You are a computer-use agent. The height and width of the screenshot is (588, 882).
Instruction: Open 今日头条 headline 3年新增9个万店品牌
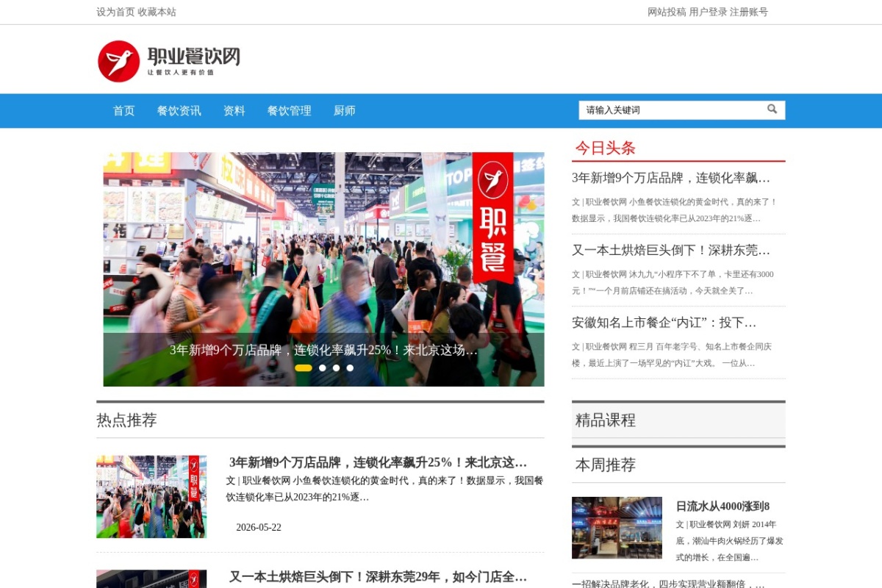tap(671, 178)
